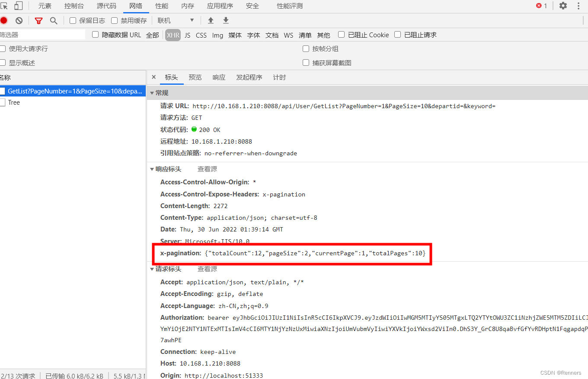Open the Application tab (应用程序)
This screenshot has width=588, height=379.
click(x=220, y=6)
